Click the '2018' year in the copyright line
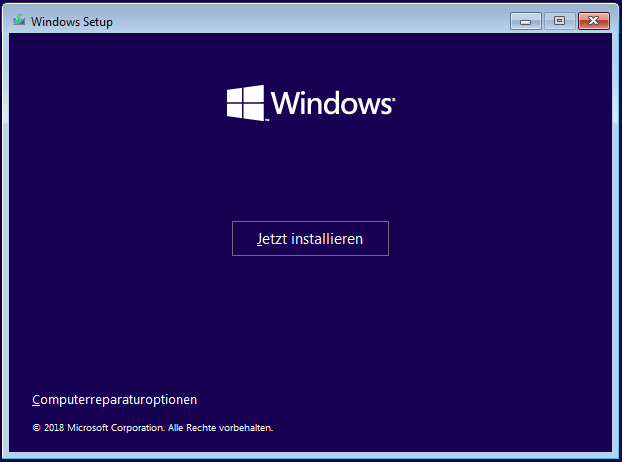Image resolution: width=622 pixels, height=462 pixels. (54, 428)
